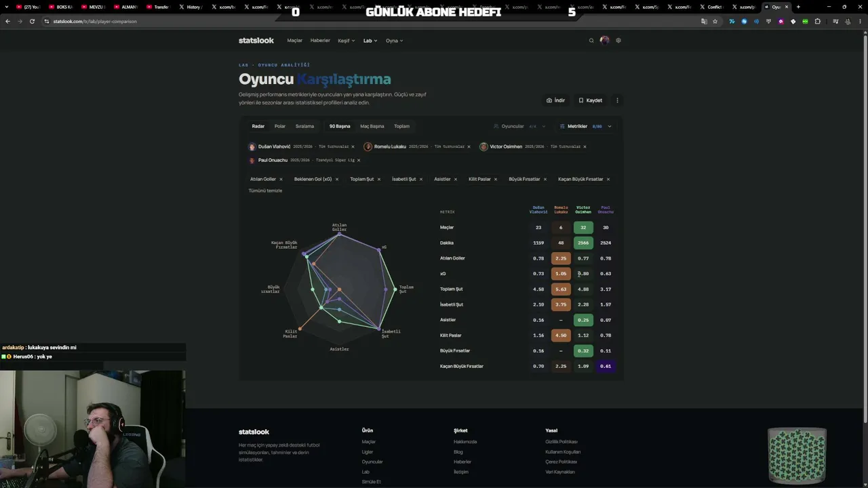Open the Oyna navigation dropdown
Screen dimensions: 868x488
[394, 41]
